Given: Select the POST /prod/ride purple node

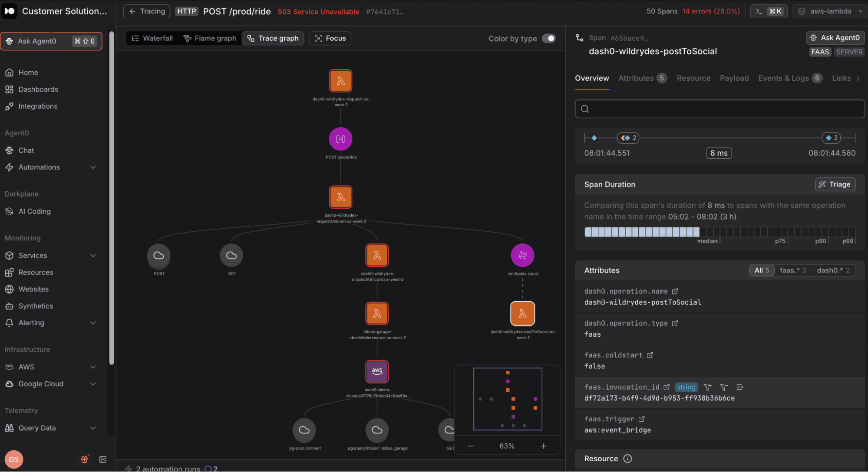Looking at the screenshot, I should (340, 139).
